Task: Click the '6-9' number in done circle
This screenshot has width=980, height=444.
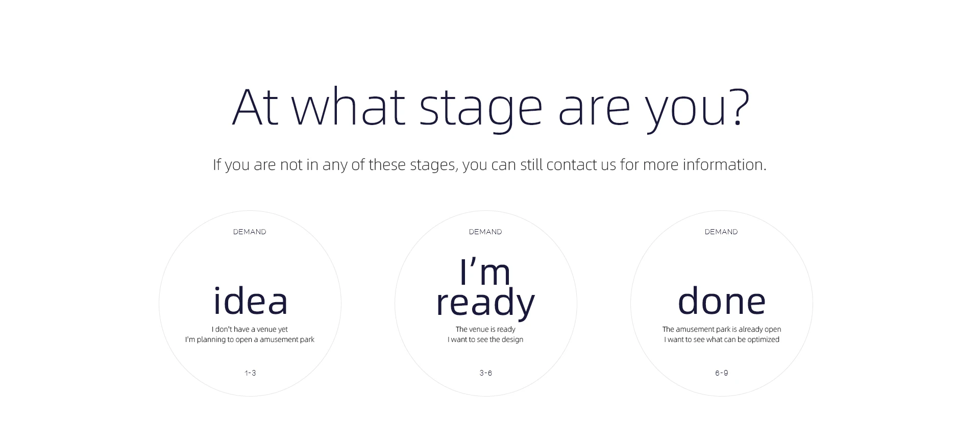Action: tap(722, 373)
